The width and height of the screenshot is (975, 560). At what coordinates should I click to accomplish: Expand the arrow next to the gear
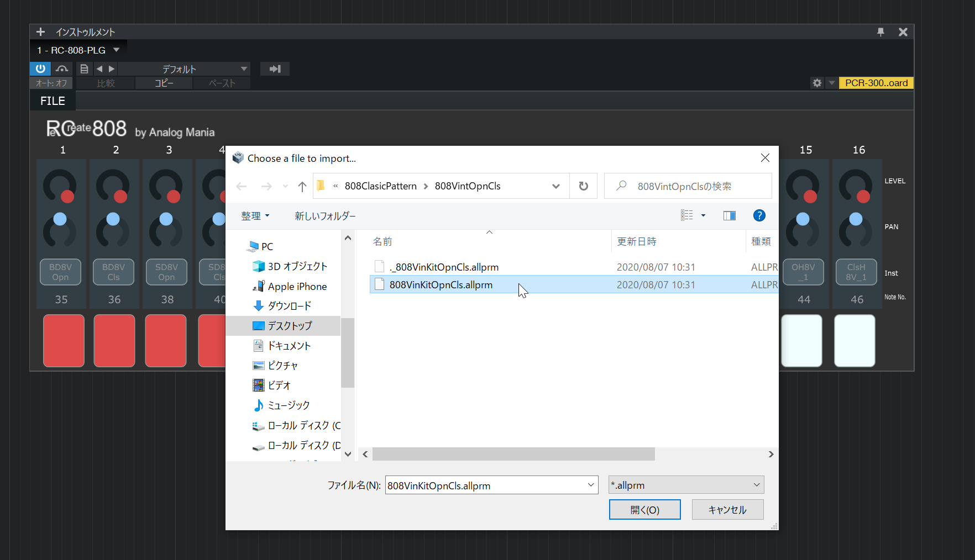(831, 83)
